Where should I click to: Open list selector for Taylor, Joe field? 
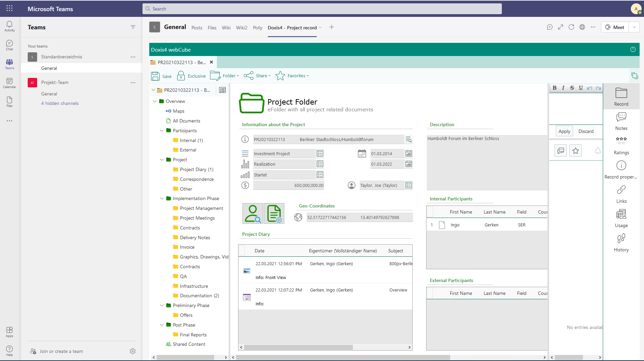[409, 185]
